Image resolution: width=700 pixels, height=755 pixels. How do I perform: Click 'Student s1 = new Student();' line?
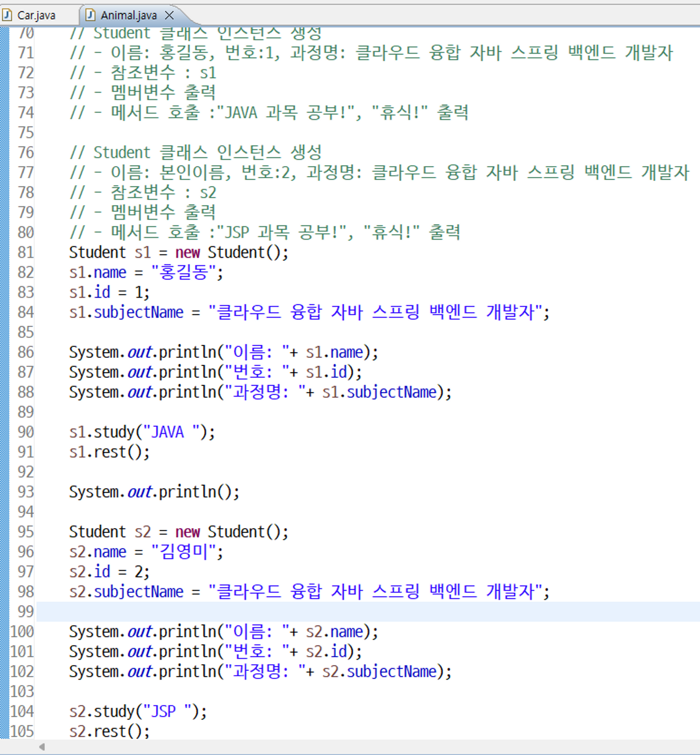click(x=179, y=252)
